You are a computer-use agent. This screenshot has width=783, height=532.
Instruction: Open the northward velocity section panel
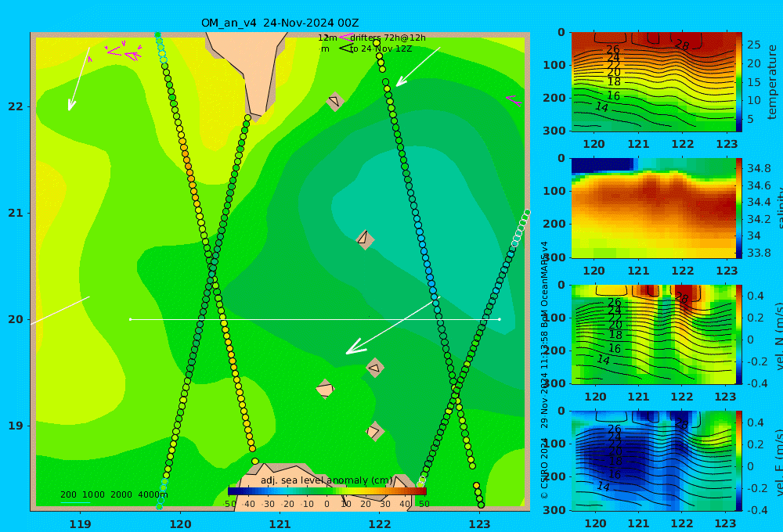click(x=653, y=334)
